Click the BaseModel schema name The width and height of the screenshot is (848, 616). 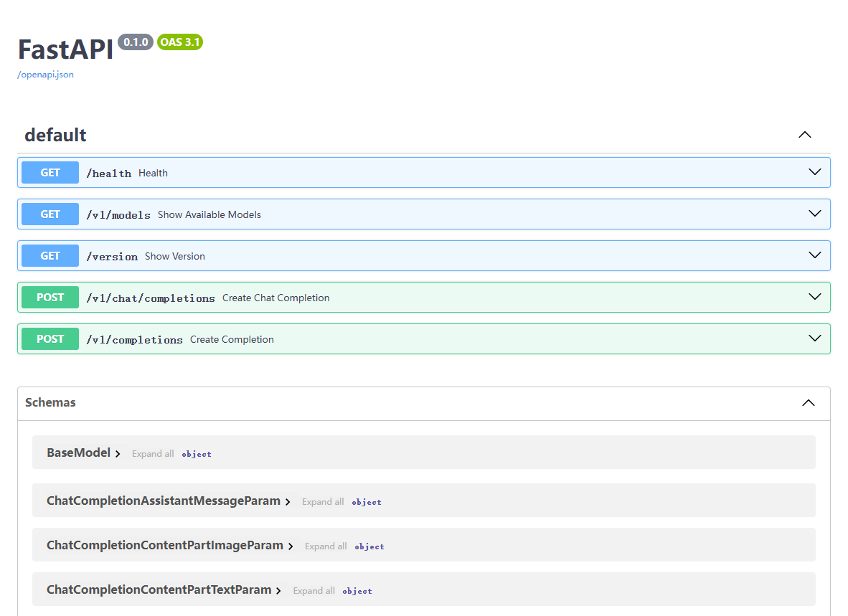click(x=78, y=452)
